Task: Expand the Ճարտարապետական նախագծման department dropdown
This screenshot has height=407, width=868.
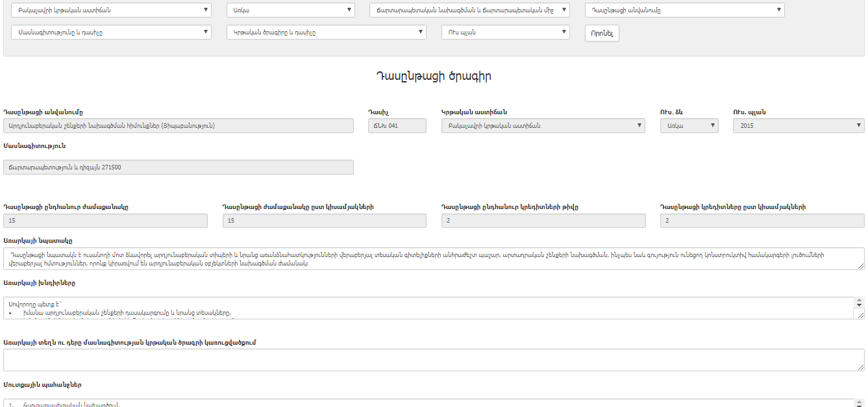Action: point(469,10)
